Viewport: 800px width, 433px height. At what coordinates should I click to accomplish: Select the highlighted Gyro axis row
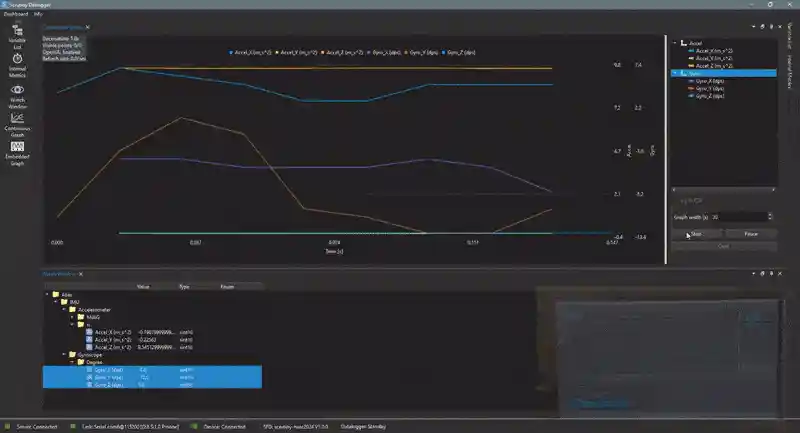coord(723,73)
